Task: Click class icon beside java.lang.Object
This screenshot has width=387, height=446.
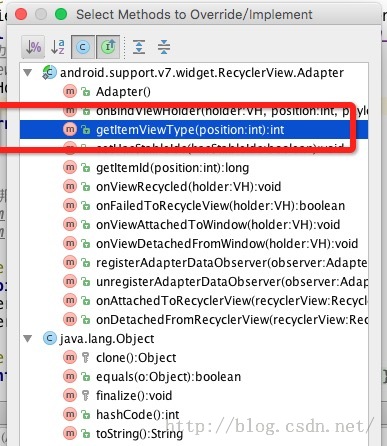Action: click(x=50, y=339)
